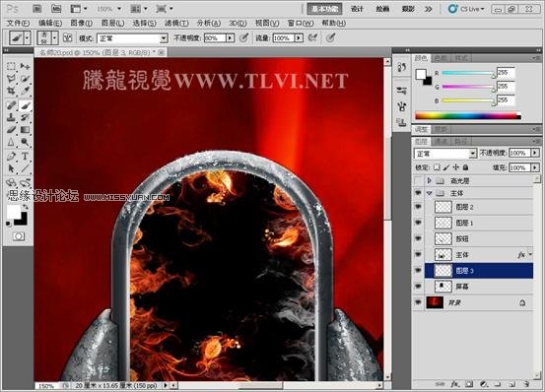Add a layer mask
The image size is (545, 392).
(469, 384)
